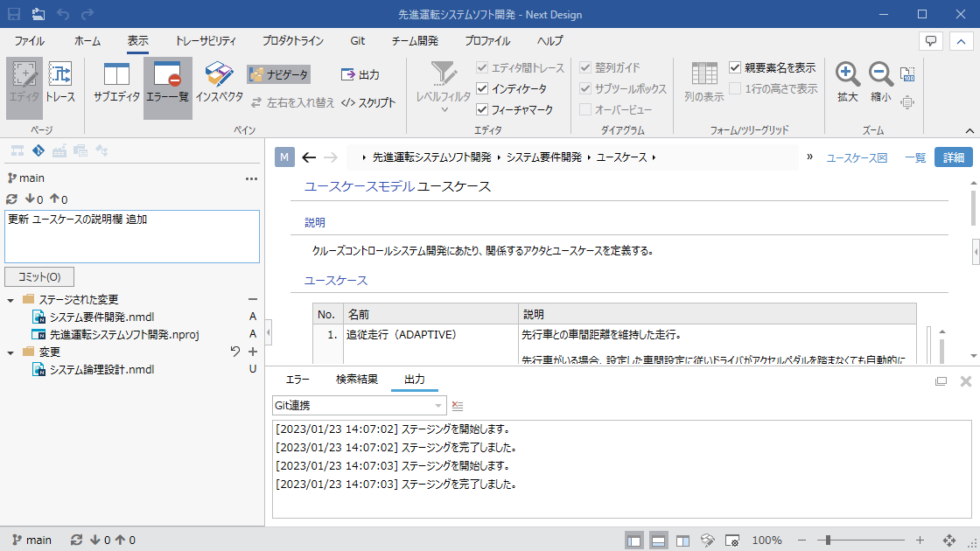Toggle the オーバービュー checkbox
Image resolution: width=980 pixels, height=551 pixels.
click(585, 109)
